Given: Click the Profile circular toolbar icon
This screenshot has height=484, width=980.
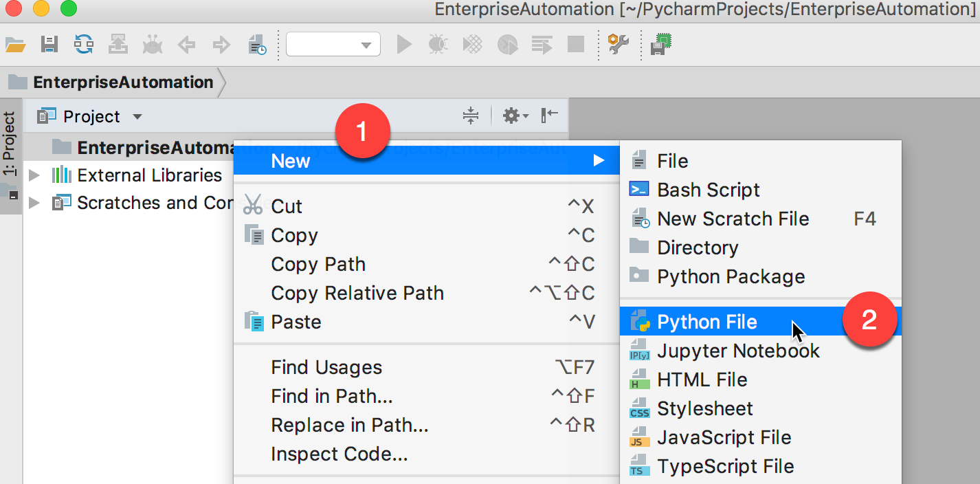Looking at the screenshot, I should coord(507,45).
